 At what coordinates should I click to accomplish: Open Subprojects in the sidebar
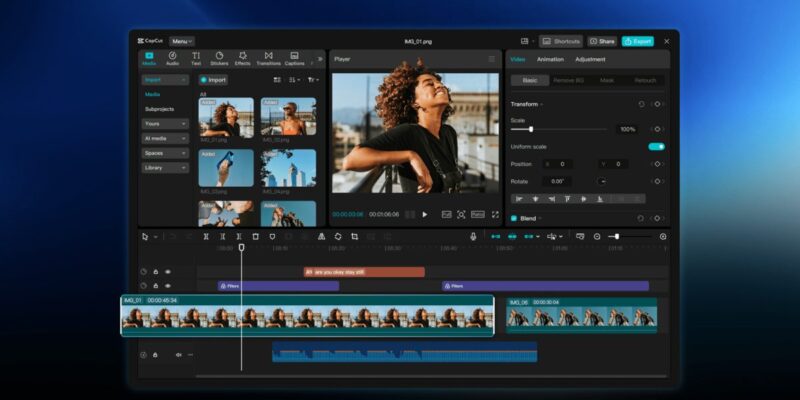[x=159, y=109]
